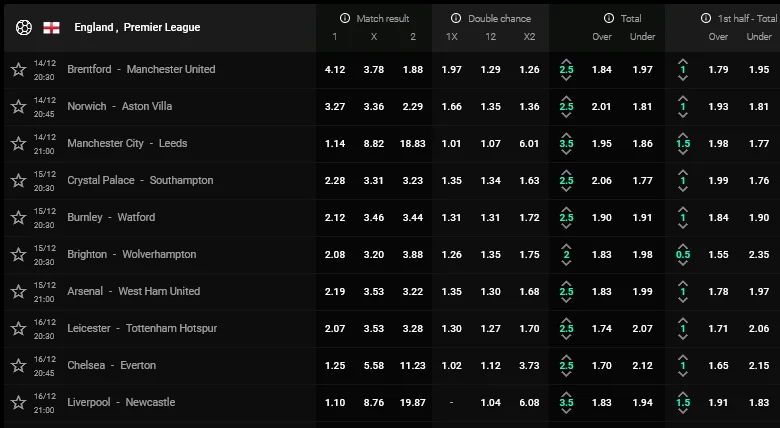The image size is (780, 428).
Task: Open Match result info icon
Action: pyautogui.click(x=345, y=18)
